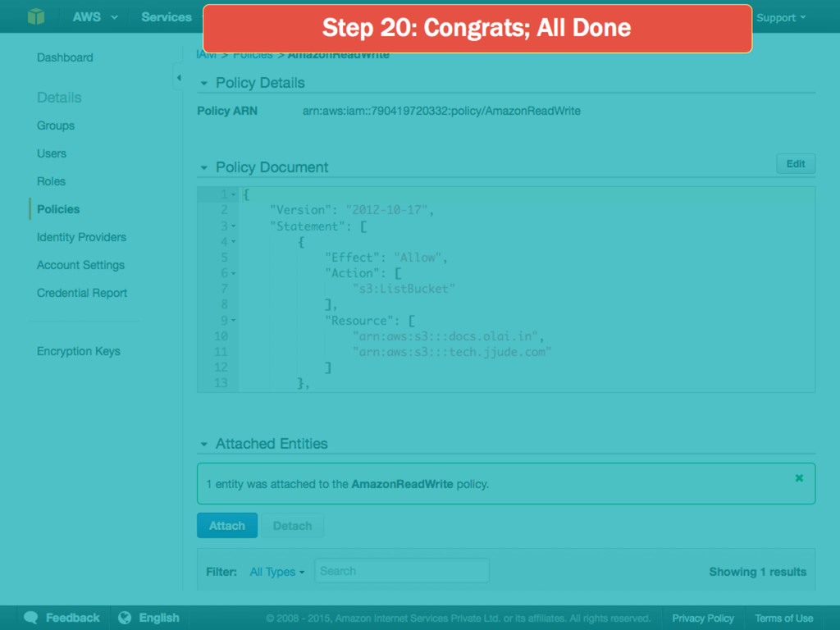Focus the entity Search field

coord(402,571)
